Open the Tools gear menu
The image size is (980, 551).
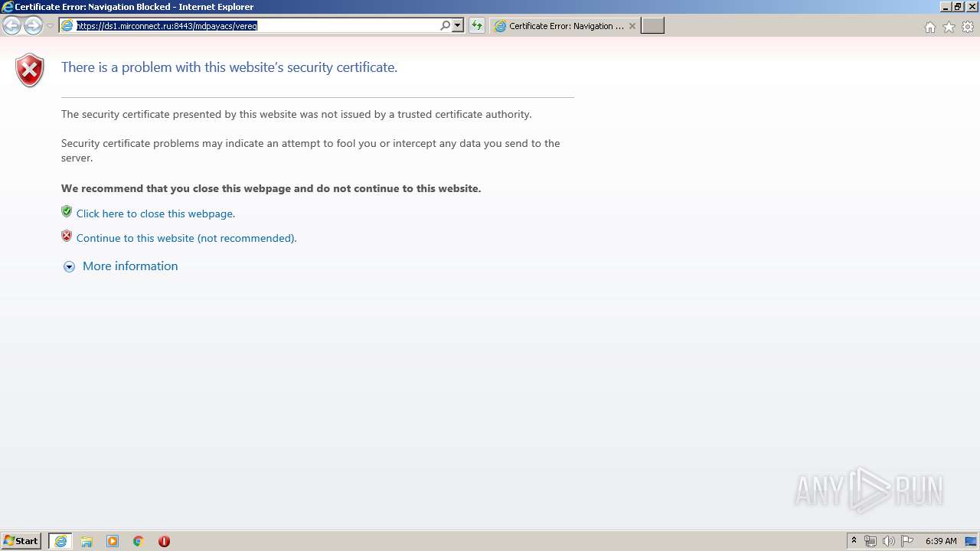[x=968, y=27]
